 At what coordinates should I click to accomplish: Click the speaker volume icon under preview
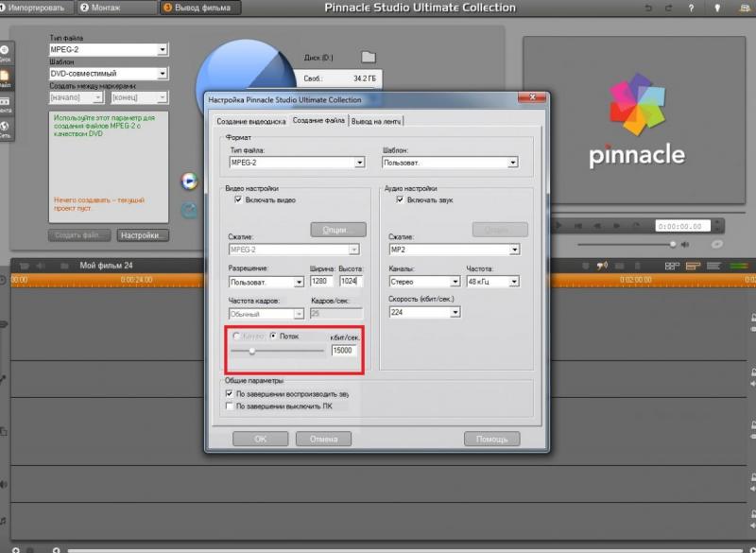[x=685, y=245]
